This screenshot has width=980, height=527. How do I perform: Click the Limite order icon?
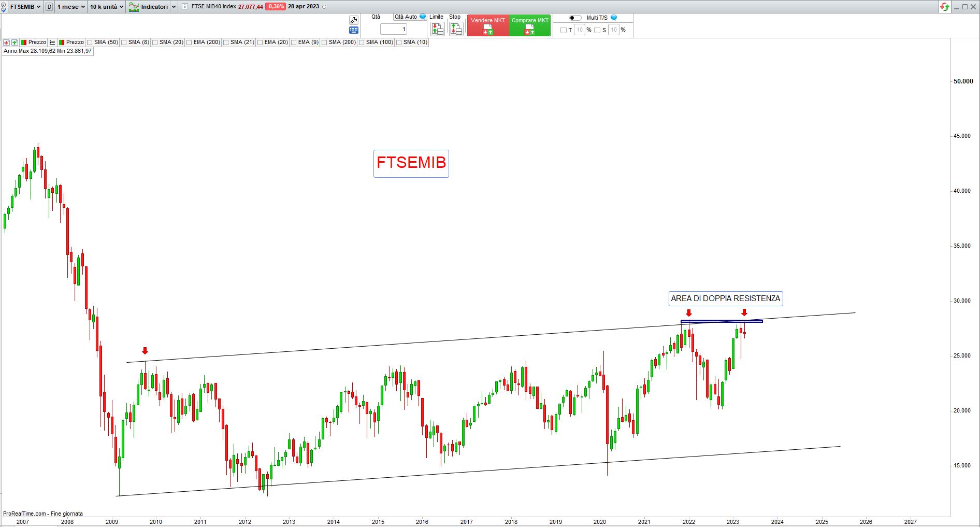(437, 29)
